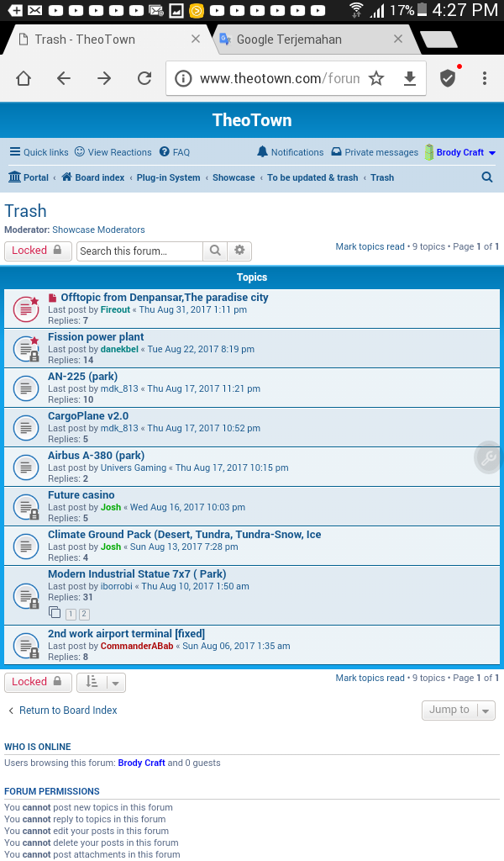Click CargoPlane v2.0 topic icon
Image resolution: width=504 pixels, height=861 pixels.
[x=26, y=428]
